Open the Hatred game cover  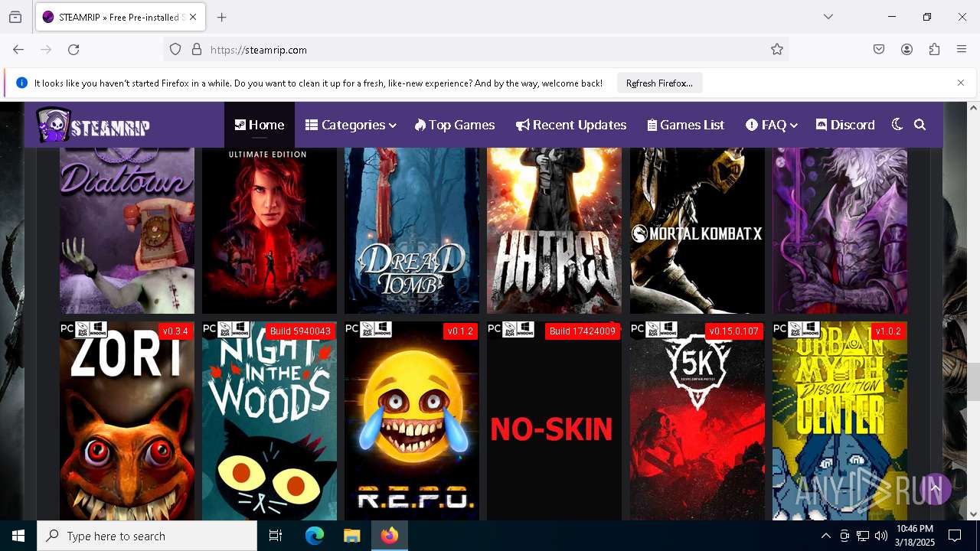554,230
